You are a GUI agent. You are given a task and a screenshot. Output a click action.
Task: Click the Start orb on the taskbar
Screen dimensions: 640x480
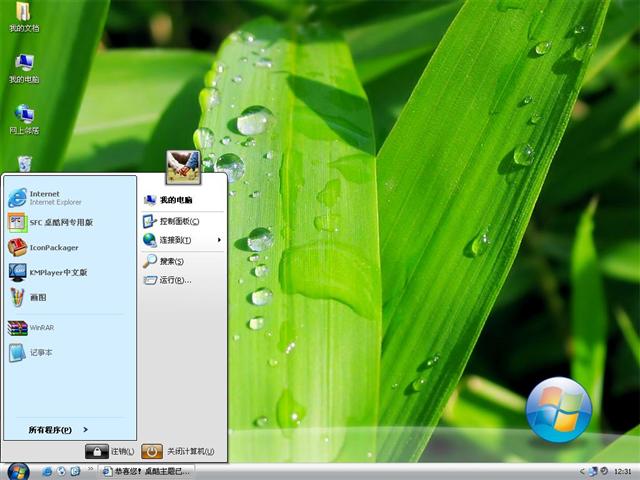(x=18, y=471)
